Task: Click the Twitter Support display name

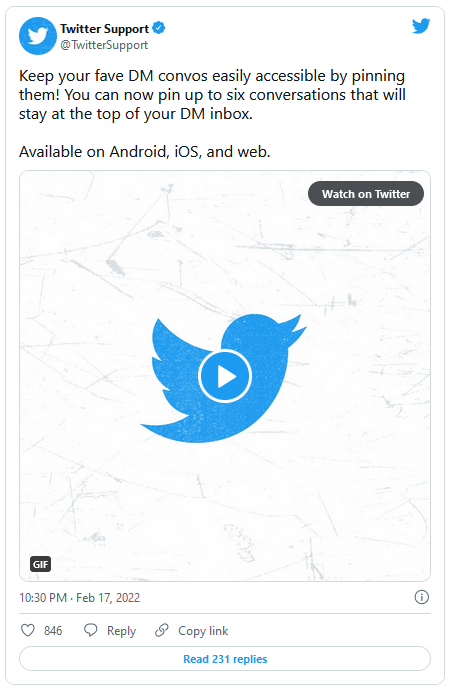Action: (104, 29)
